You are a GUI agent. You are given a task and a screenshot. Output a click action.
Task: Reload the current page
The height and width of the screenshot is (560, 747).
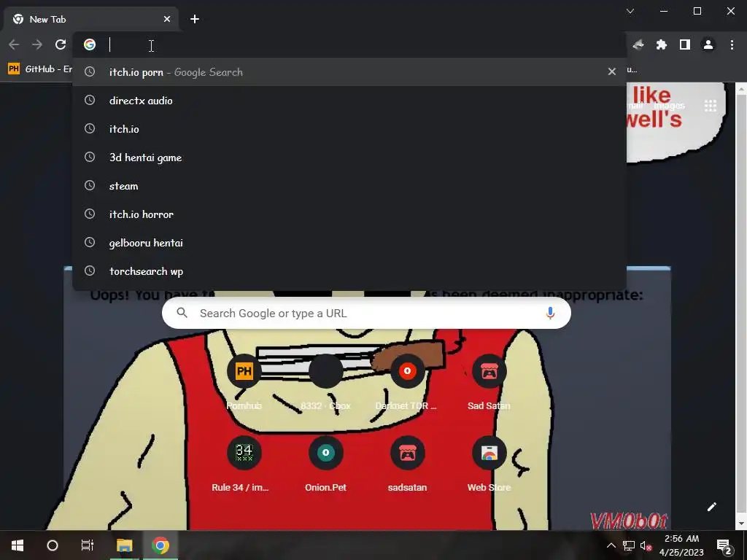[x=61, y=44]
